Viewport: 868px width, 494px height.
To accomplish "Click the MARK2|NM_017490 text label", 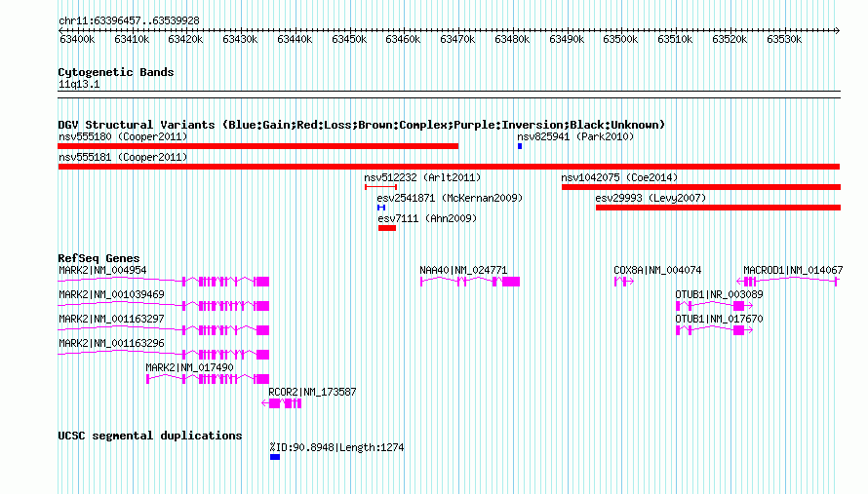I will [x=189, y=367].
